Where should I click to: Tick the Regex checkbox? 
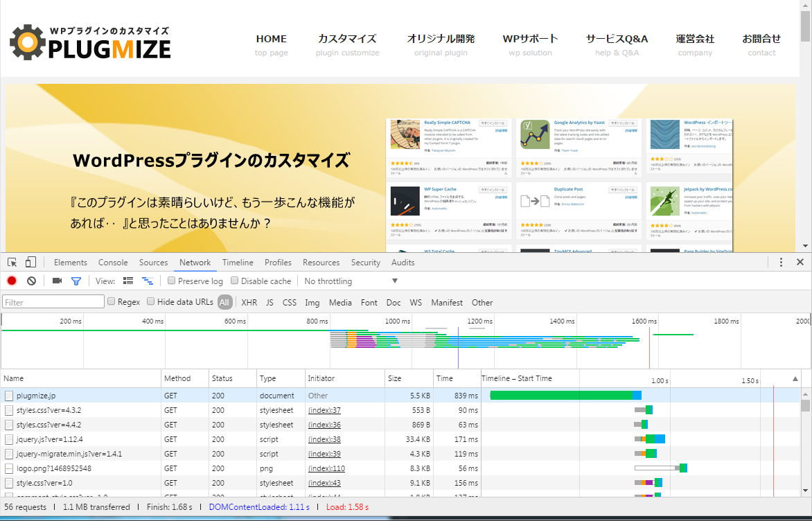coord(111,301)
